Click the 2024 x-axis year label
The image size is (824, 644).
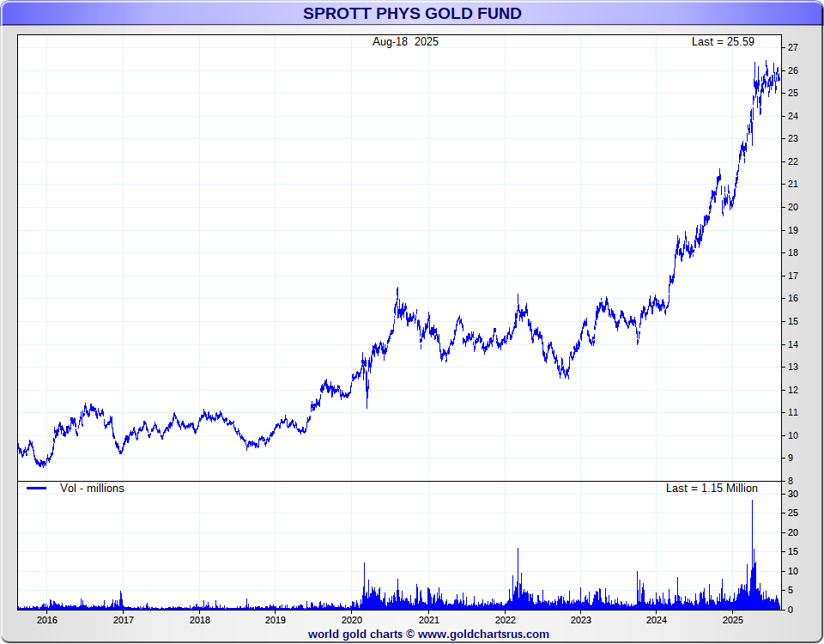657,620
